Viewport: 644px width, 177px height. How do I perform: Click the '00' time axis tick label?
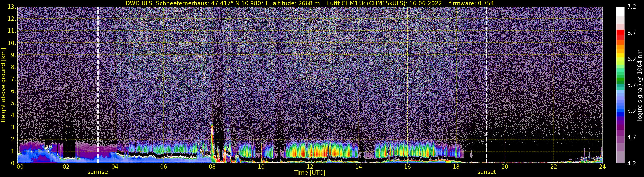point(20,167)
